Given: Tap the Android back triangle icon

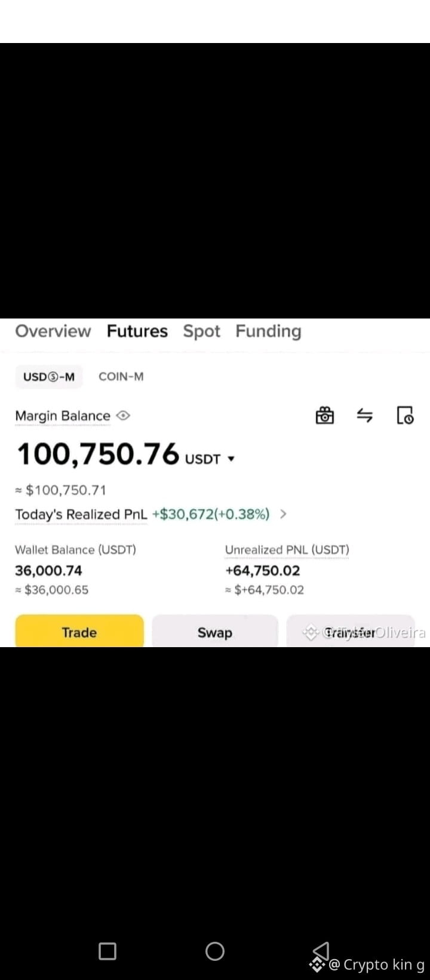Looking at the screenshot, I should (321, 950).
